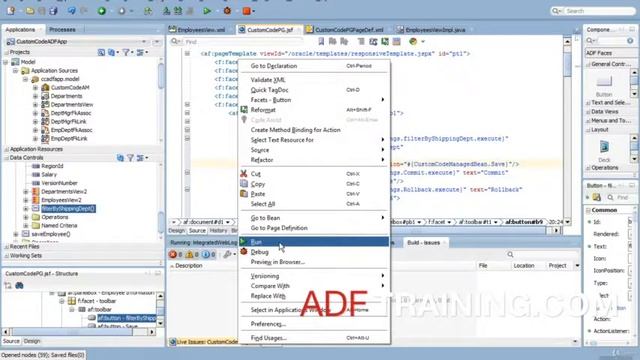The image size is (640, 360).
Task: Click the Find field in code editor
Action: point(243,42)
